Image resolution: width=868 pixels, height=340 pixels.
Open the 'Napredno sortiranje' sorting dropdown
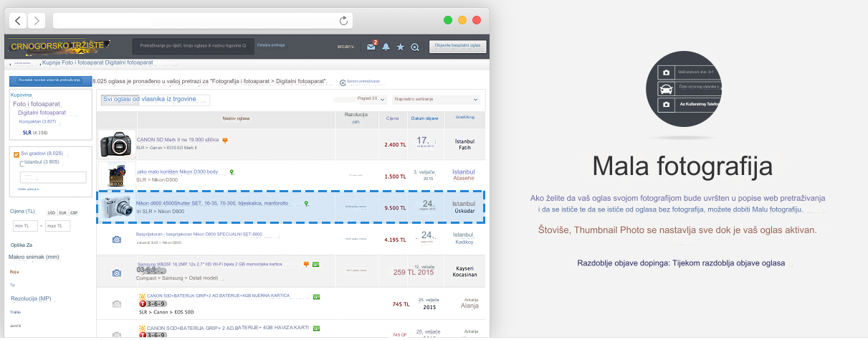click(x=436, y=99)
